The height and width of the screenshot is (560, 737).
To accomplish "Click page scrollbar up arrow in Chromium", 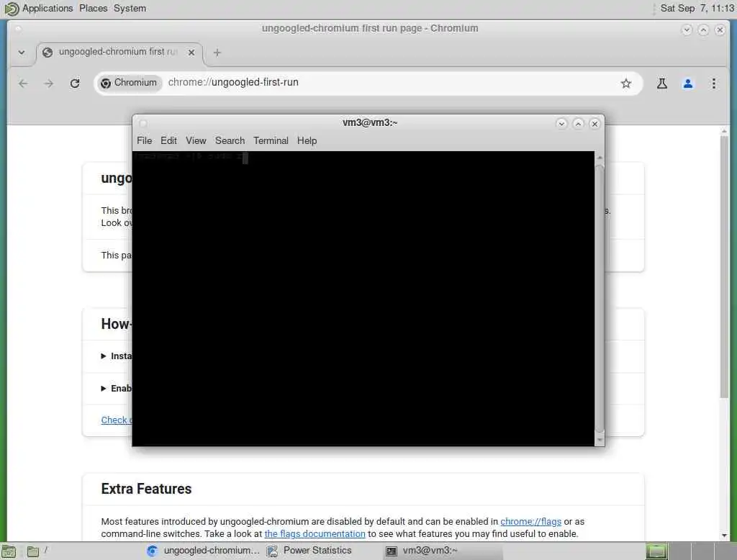I will point(724,131).
